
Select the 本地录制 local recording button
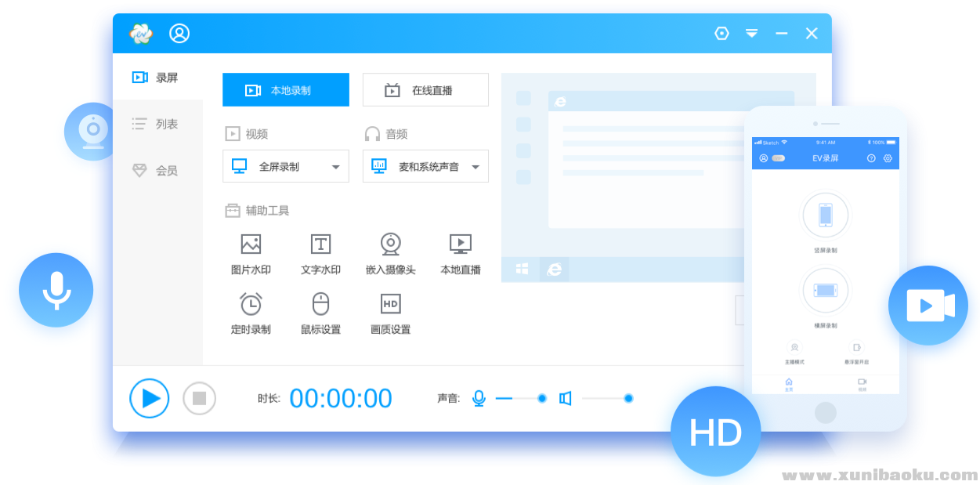click(x=286, y=90)
